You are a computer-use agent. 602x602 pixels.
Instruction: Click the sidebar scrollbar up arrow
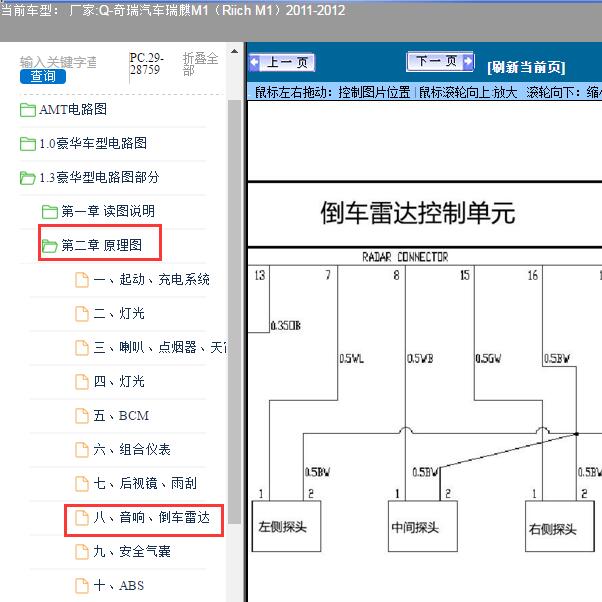(234, 51)
